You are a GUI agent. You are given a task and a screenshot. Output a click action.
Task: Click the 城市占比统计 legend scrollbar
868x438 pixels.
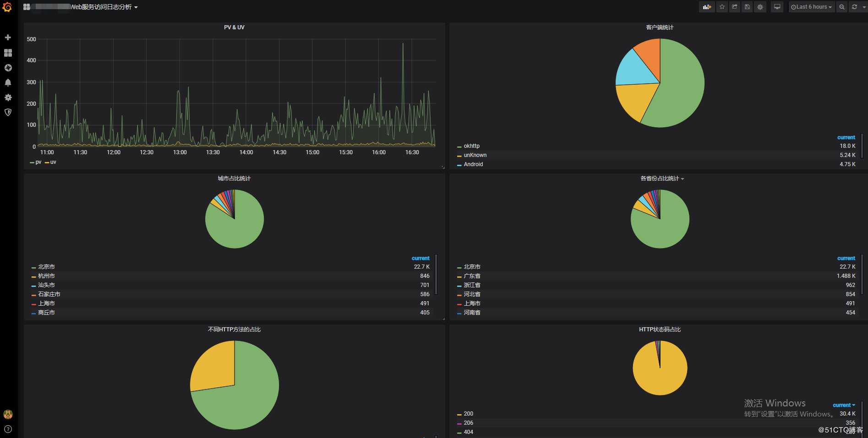coord(436,275)
